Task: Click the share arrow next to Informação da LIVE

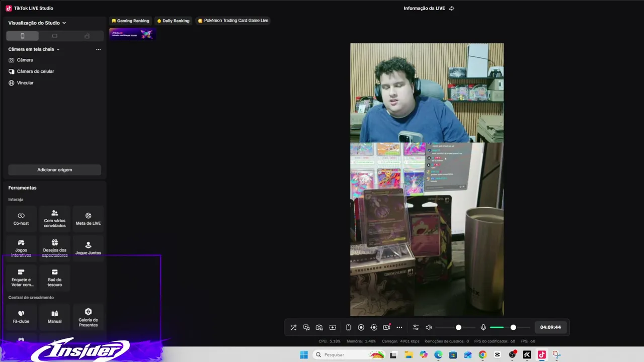Action: 452,9
